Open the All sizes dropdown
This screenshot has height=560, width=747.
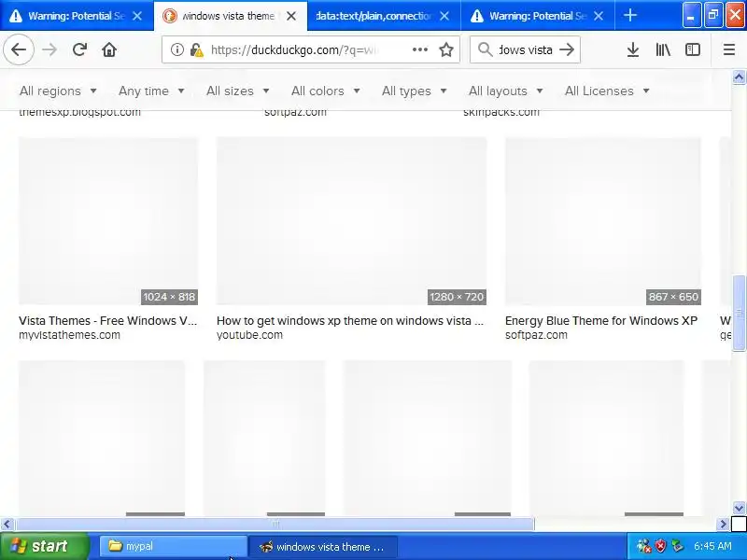click(238, 91)
